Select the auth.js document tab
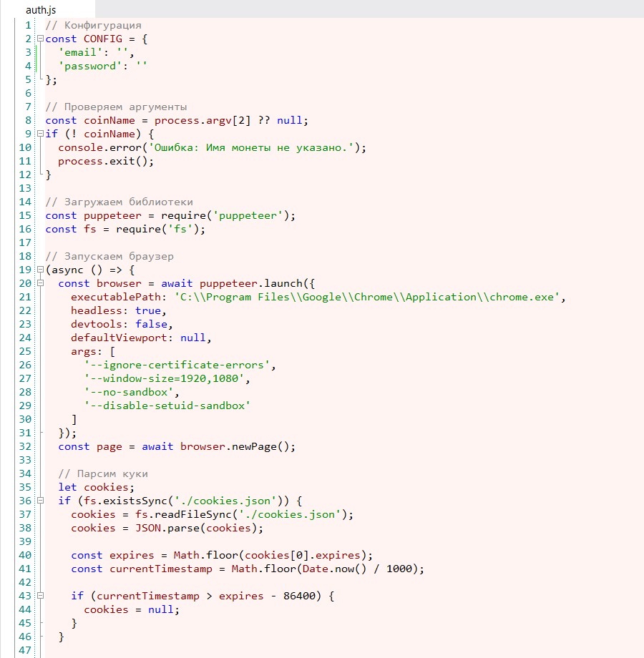644x658 pixels. click(39, 9)
